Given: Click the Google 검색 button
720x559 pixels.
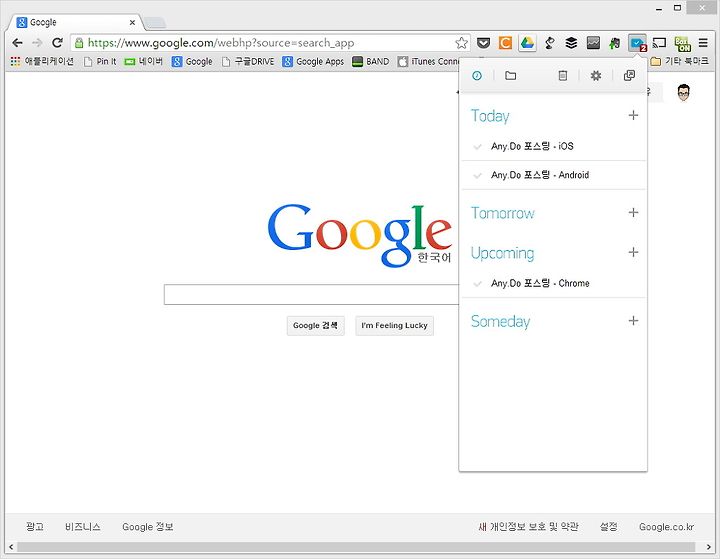Looking at the screenshot, I should pos(315,326).
